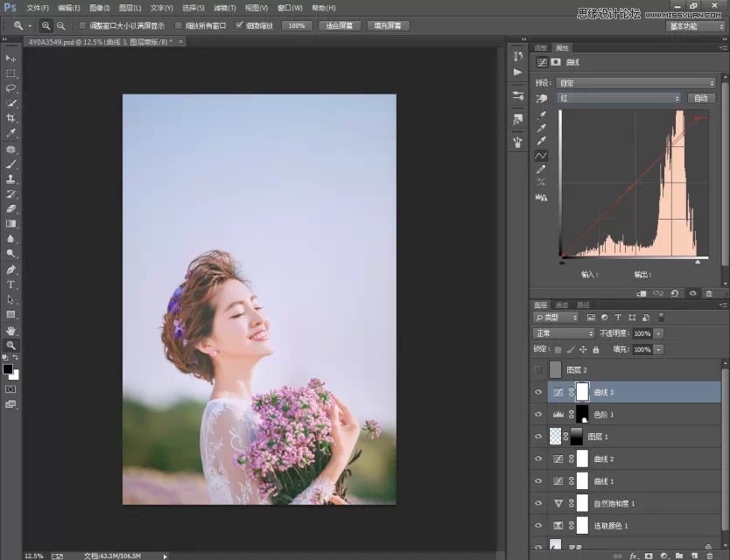730x560 pixels.
Task: Enable the 缩放所有窗口 checkbox
Action: [179, 26]
